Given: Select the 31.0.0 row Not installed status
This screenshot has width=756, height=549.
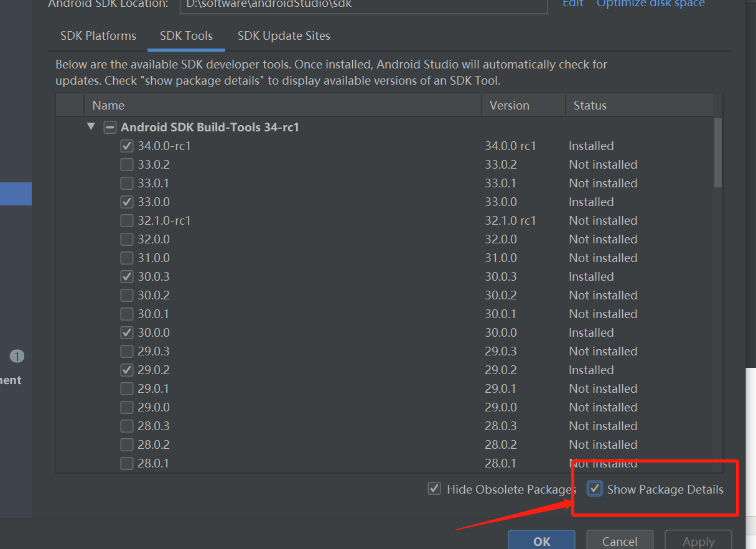Looking at the screenshot, I should click(x=603, y=258).
